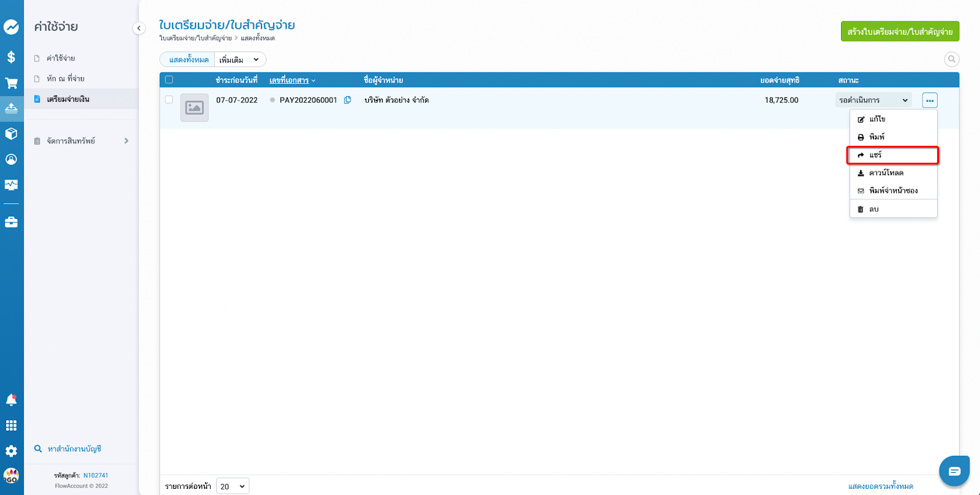
Task: Click the shopping cart icon in sidebar
Action: [11, 83]
